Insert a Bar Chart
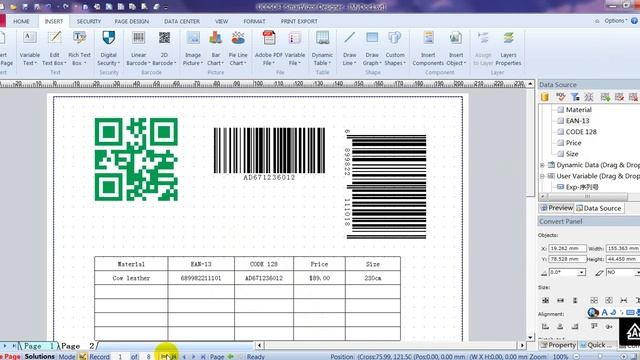The height and width of the screenshot is (360, 640). pyautogui.click(x=215, y=48)
